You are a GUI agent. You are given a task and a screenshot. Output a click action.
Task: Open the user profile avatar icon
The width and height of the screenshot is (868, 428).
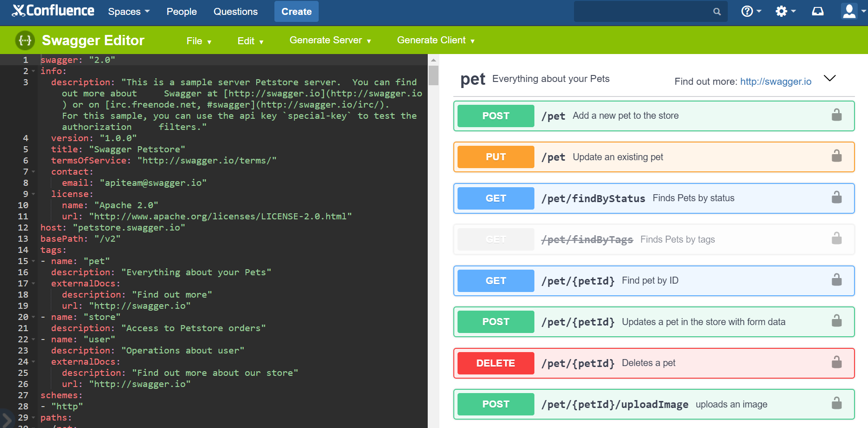tap(849, 11)
